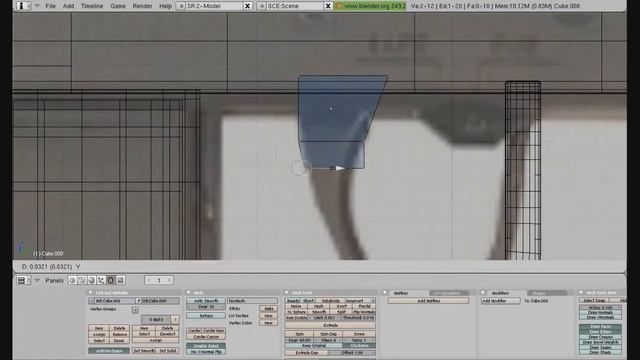Toggle fake user F button for mesh

coord(139,301)
